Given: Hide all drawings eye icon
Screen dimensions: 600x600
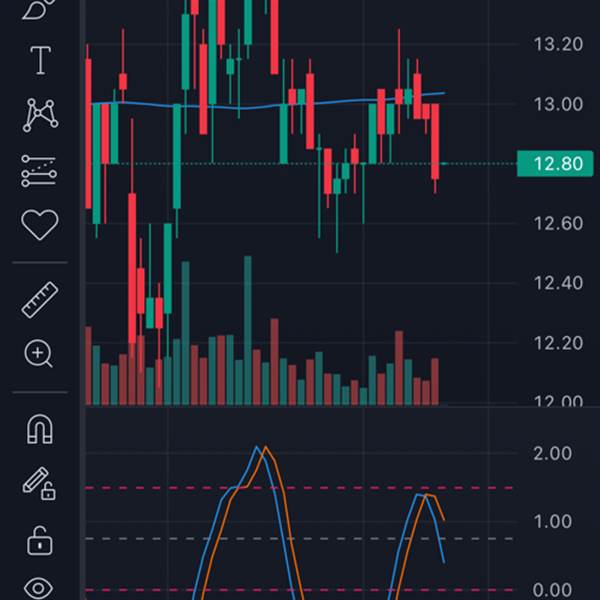Looking at the screenshot, I should click(38, 588).
